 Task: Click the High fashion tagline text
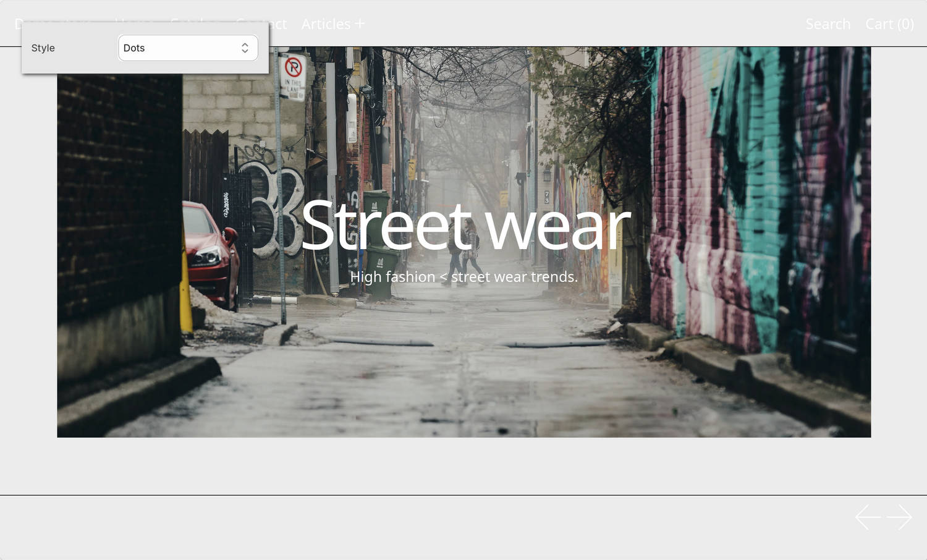pos(464,277)
